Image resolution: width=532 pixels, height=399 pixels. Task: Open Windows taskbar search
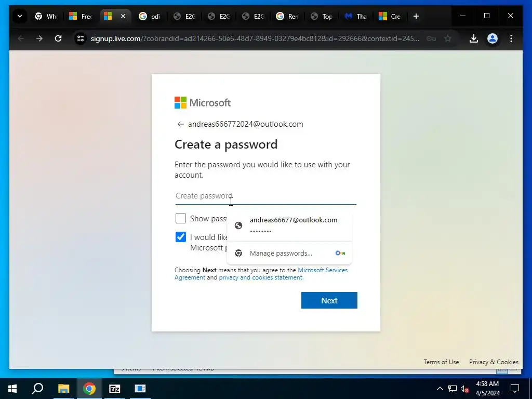coord(37,389)
